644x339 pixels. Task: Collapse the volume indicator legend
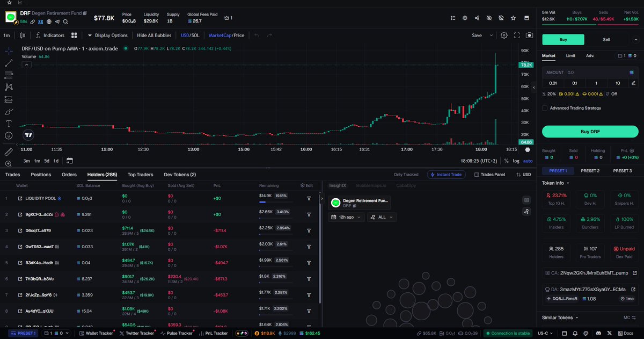point(25,64)
